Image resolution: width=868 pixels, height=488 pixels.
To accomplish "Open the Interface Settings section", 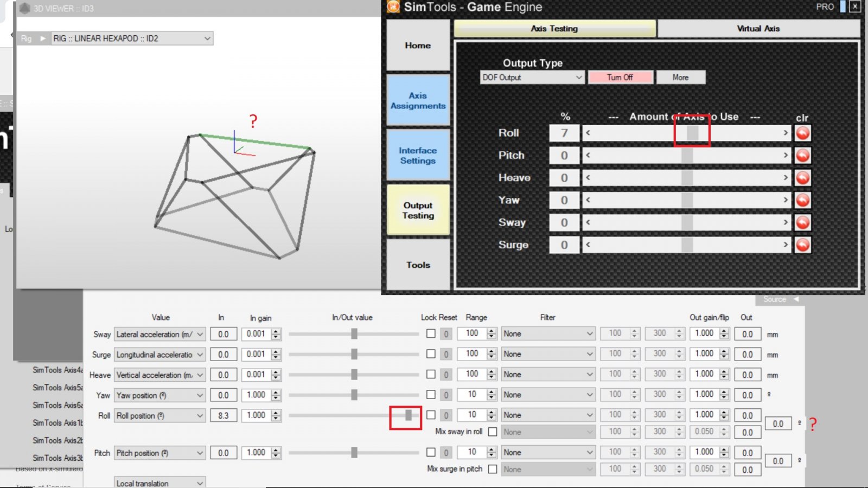I will coord(418,155).
